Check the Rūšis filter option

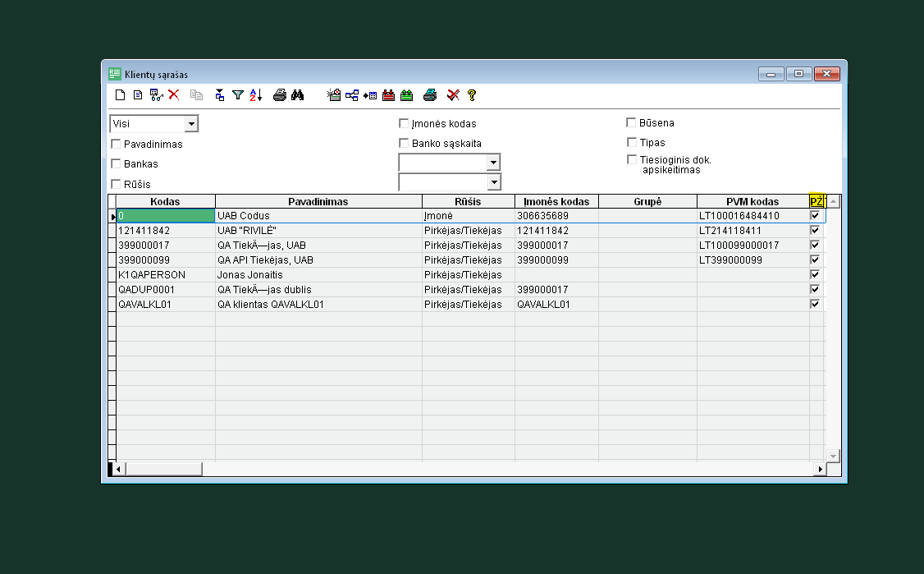(116, 184)
